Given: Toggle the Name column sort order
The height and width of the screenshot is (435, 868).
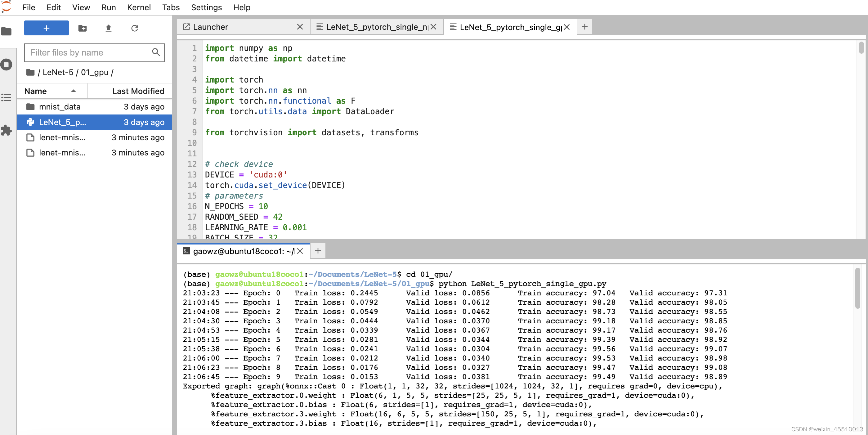Looking at the screenshot, I should click(x=35, y=91).
